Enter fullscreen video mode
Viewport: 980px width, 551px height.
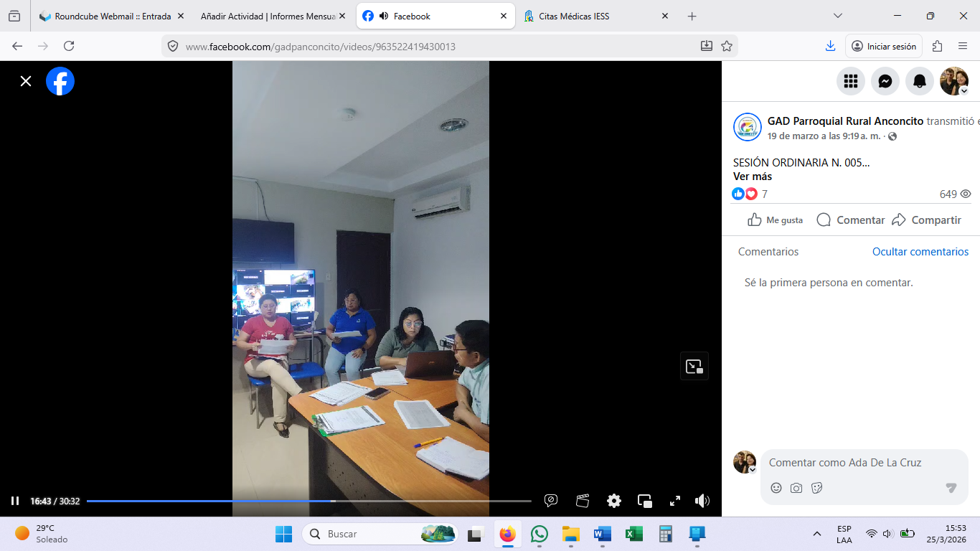click(674, 501)
